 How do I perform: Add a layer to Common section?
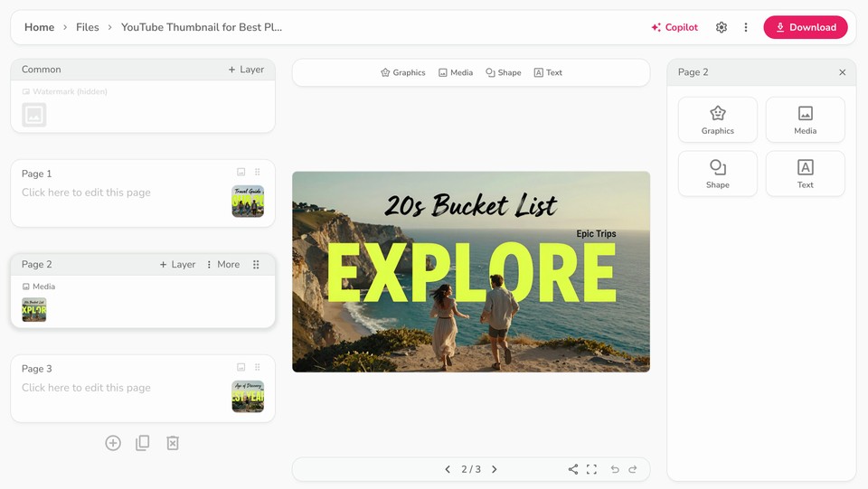pyautogui.click(x=246, y=69)
